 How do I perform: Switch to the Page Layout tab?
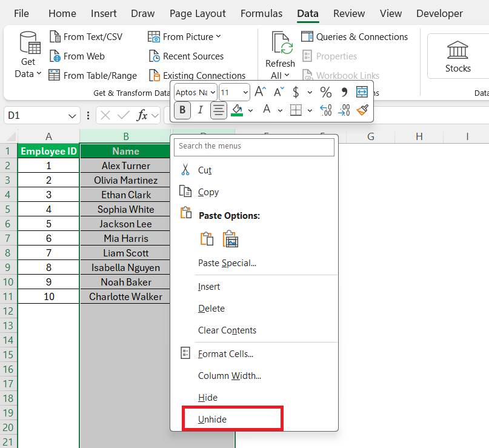coord(198,13)
